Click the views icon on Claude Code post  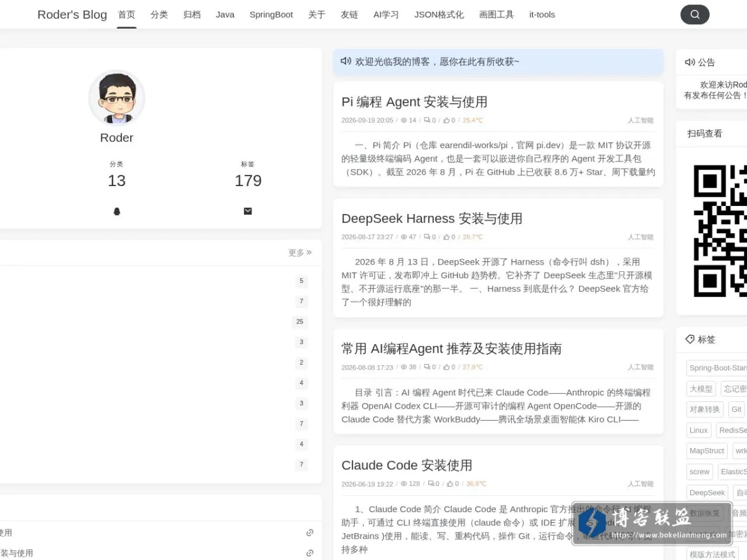pyautogui.click(x=403, y=483)
